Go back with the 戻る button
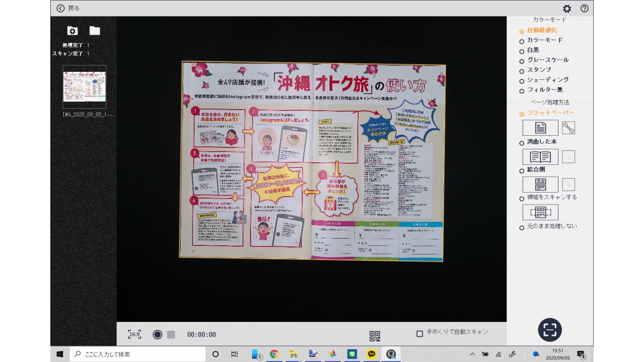This screenshot has height=362, width=644. click(x=68, y=8)
